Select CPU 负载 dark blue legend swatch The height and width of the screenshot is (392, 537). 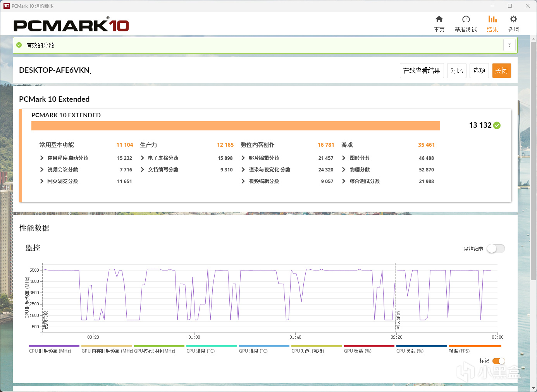tap(422, 346)
